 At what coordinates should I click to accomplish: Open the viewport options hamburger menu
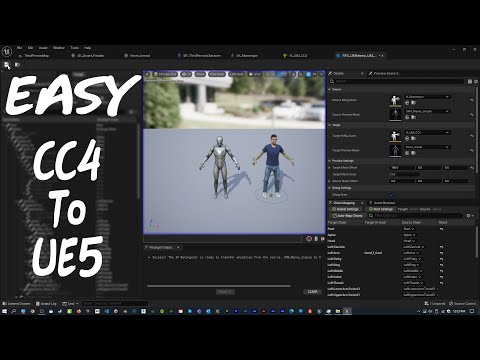[x=148, y=74]
